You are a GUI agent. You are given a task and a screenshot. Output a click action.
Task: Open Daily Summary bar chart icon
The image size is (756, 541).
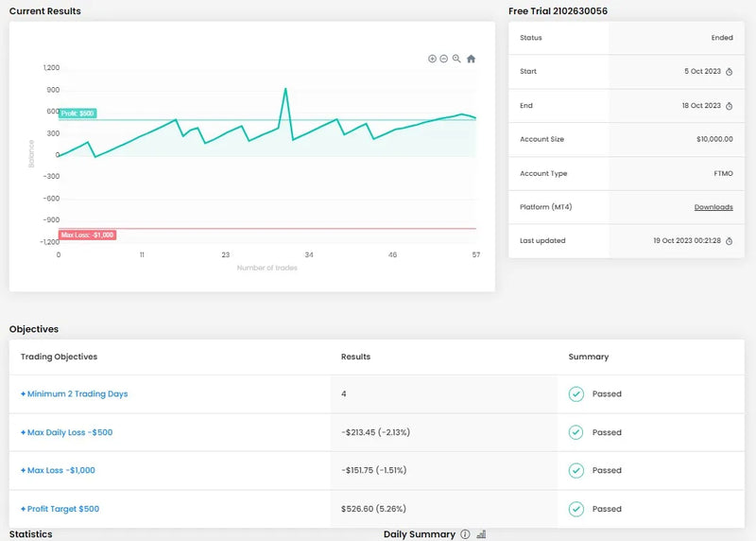coord(481,534)
